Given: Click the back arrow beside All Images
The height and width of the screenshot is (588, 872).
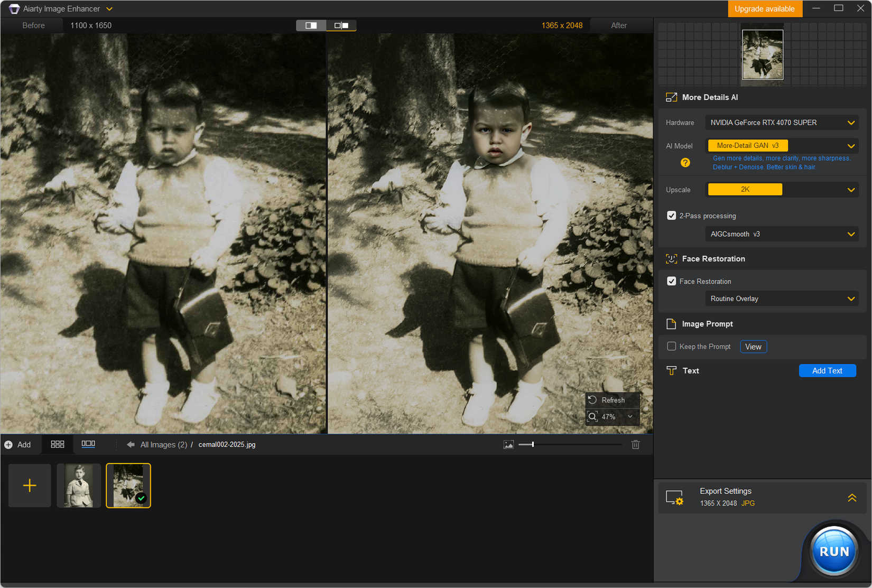Looking at the screenshot, I should pos(131,445).
